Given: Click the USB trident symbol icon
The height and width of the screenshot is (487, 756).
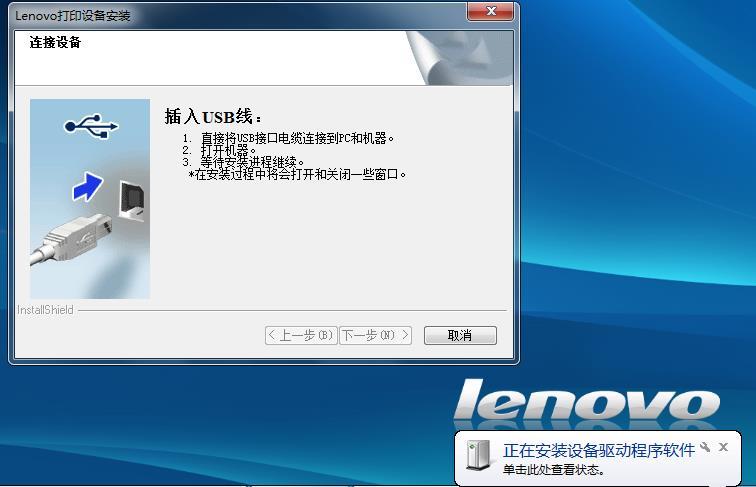Looking at the screenshot, I should (91, 126).
